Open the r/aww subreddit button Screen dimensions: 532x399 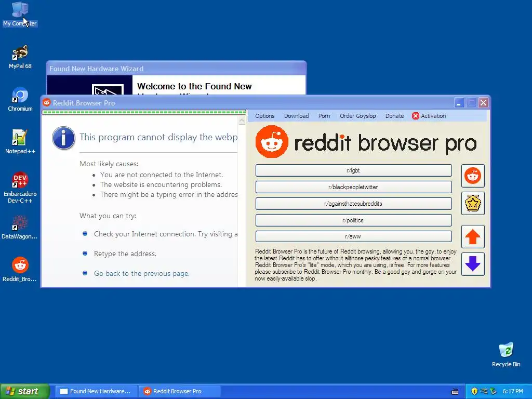[353, 236]
